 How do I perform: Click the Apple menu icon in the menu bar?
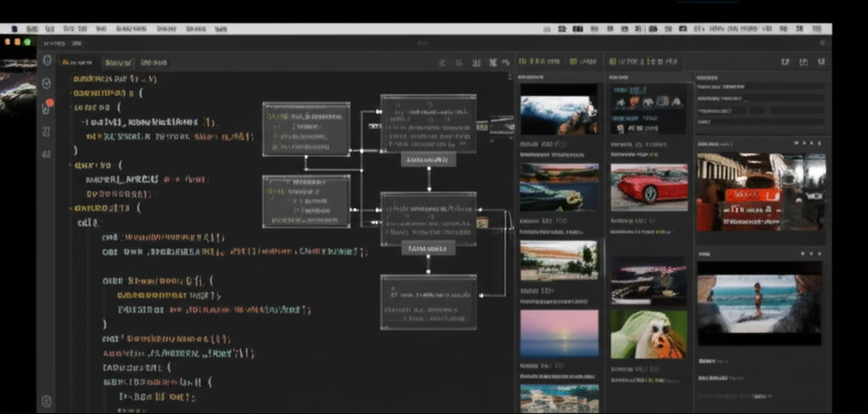click(x=14, y=29)
